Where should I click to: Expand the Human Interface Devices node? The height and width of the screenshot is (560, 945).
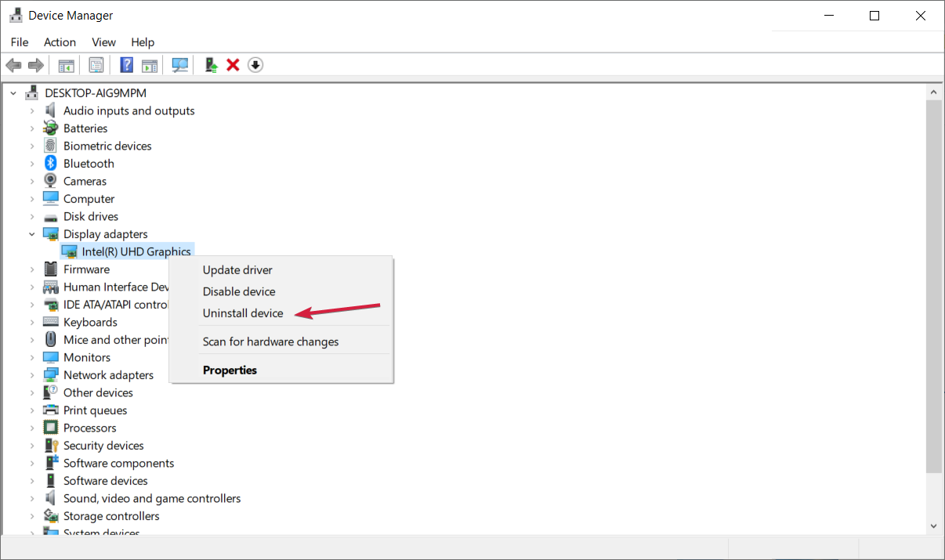coord(32,287)
